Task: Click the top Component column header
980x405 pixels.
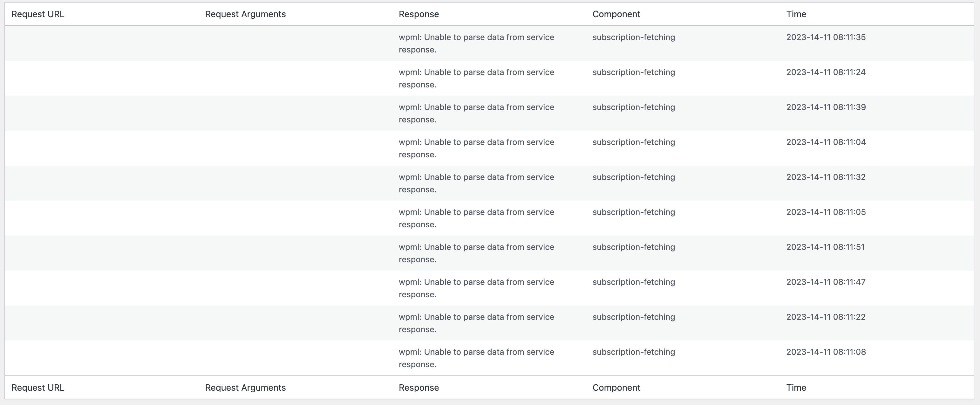Action: (616, 14)
